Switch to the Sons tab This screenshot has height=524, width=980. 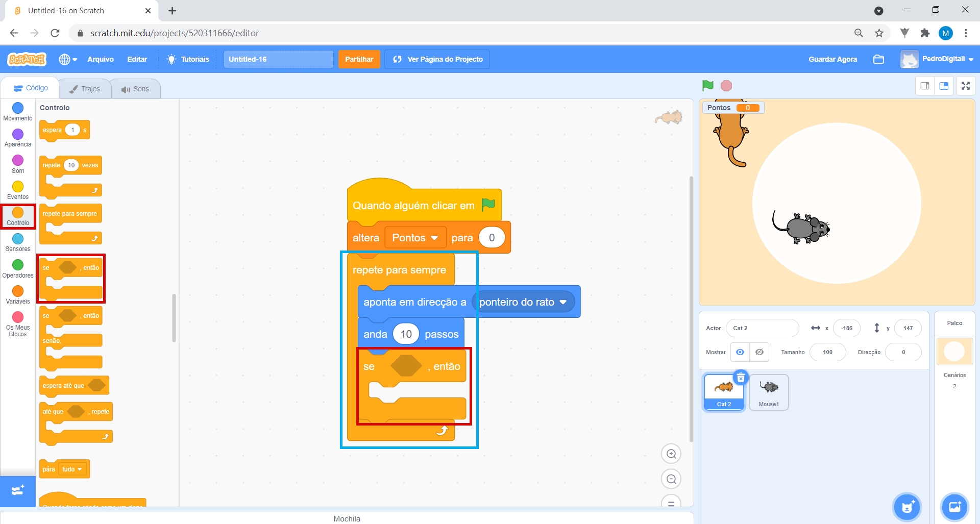tap(135, 89)
